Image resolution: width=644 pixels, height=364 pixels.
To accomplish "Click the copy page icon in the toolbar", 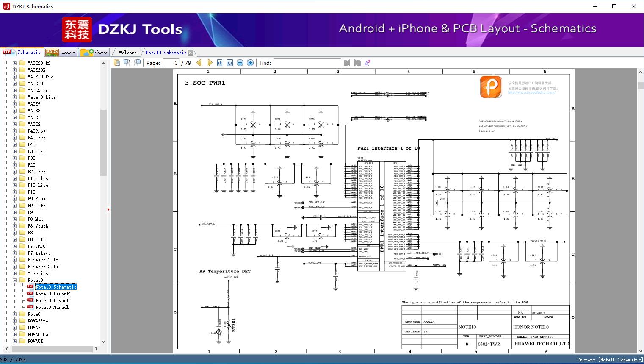I will pos(117,63).
